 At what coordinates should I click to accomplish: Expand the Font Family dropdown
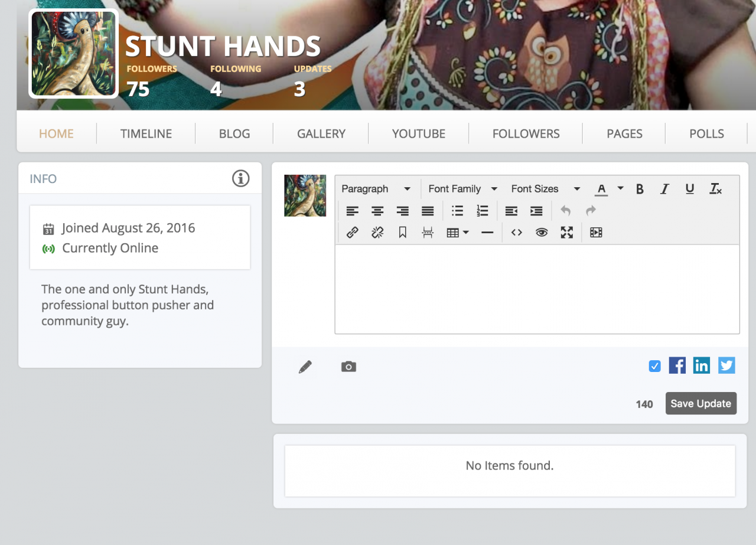pyautogui.click(x=462, y=189)
